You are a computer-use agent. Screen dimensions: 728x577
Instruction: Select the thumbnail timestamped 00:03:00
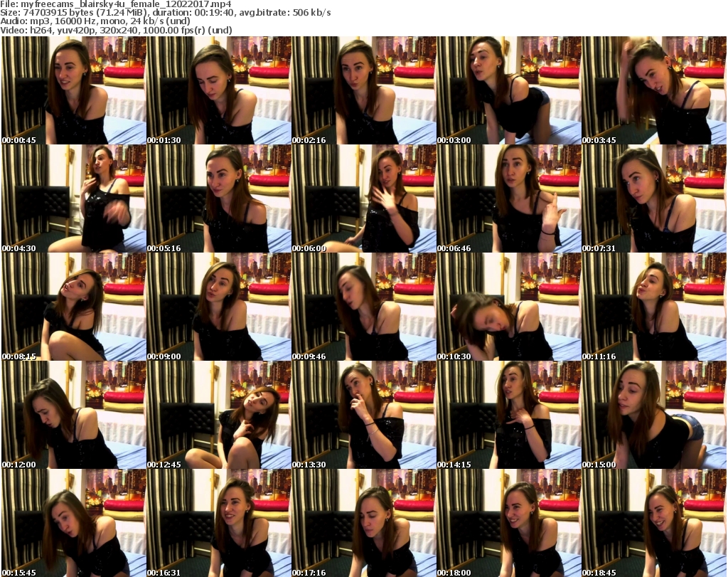click(508, 90)
